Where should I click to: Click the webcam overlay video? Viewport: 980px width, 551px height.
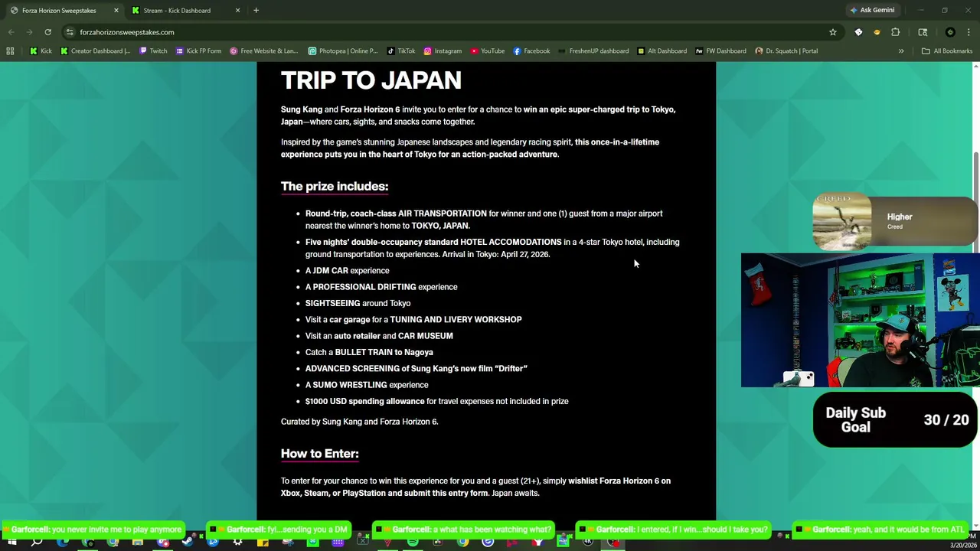click(x=861, y=320)
